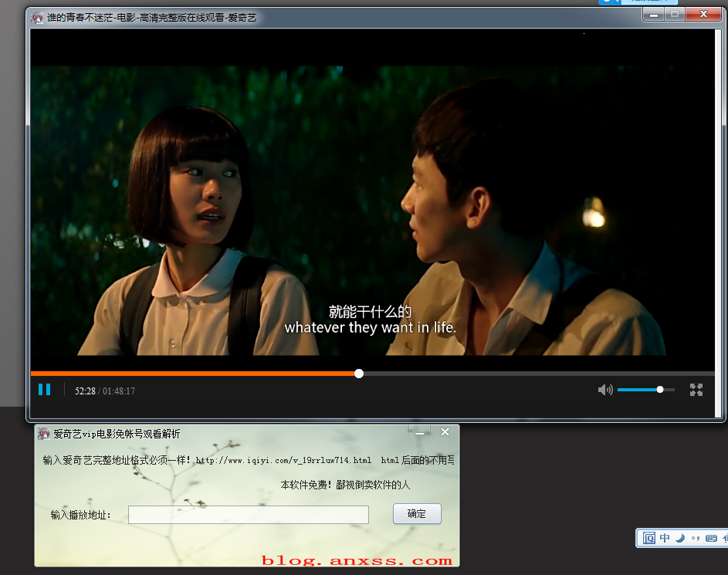Open the soft keyboard icon on IME bar
The width and height of the screenshot is (728, 575).
click(711, 538)
